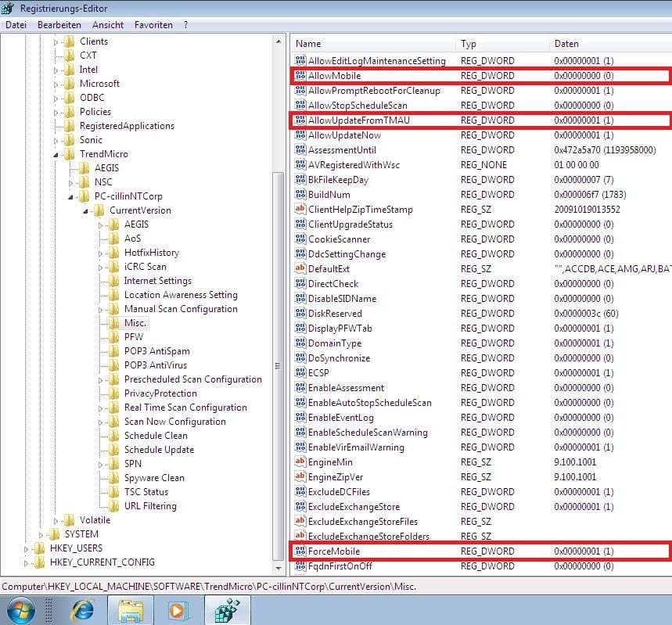Viewport: 672px width, 625px height.
Task: Expand the HotfixHistory key
Action: pyautogui.click(x=100, y=253)
